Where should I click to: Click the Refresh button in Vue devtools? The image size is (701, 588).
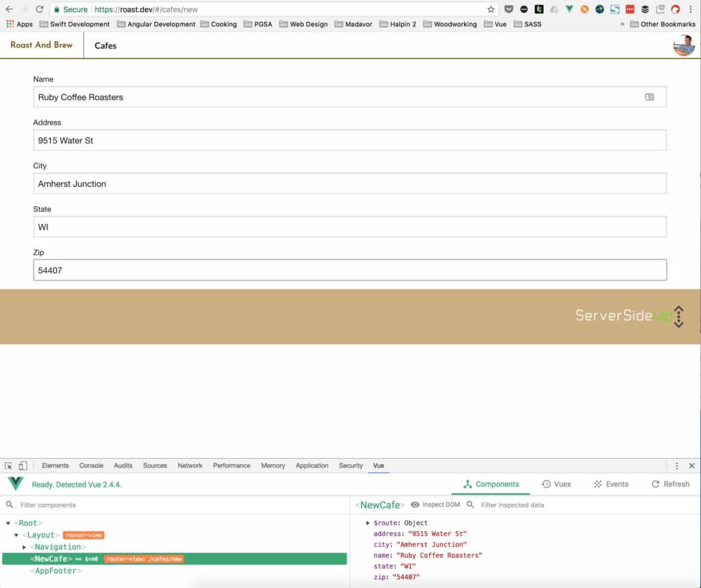pos(670,484)
